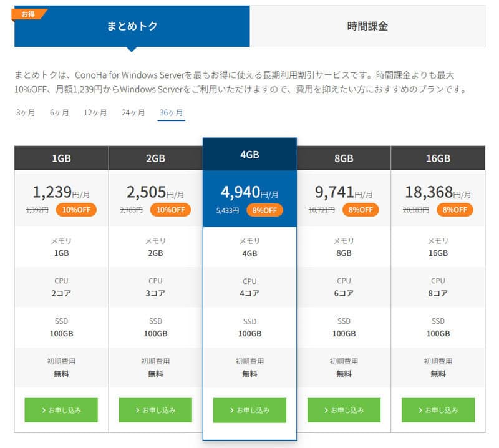Click the 2GB plan header
The width and height of the screenshot is (499, 448).
tap(155, 158)
